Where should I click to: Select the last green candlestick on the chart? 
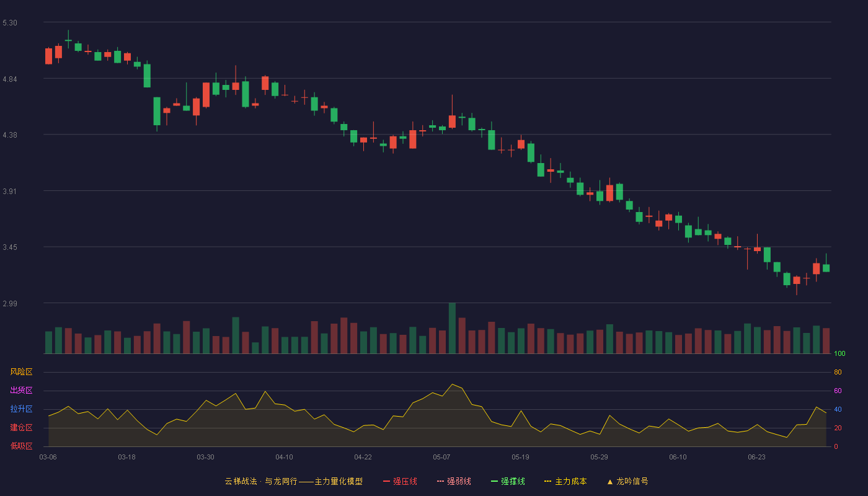[x=826, y=268]
